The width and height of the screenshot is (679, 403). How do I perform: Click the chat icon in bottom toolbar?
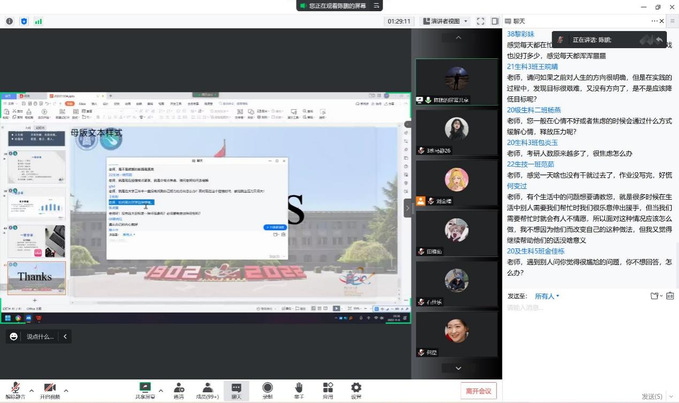(x=237, y=389)
